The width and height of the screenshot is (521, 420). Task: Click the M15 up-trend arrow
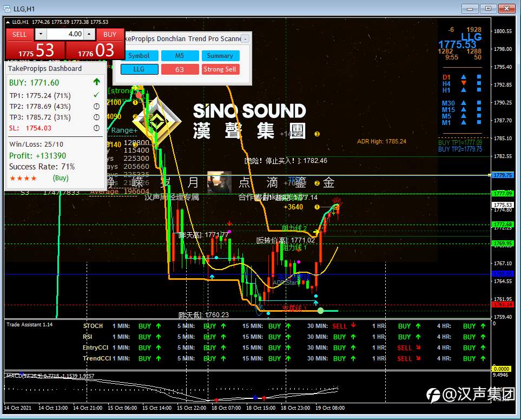coord(464,109)
